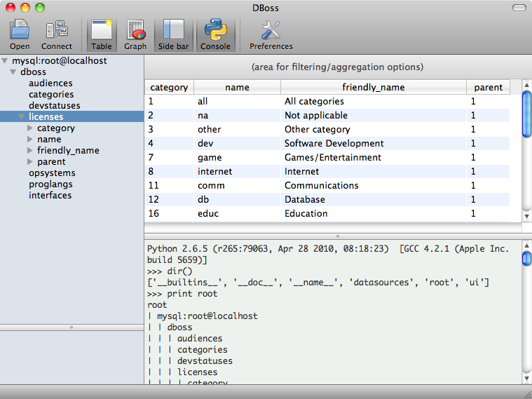Select the 'Communications' cell
This screenshot has height=399, width=532.
(x=373, y=185)
